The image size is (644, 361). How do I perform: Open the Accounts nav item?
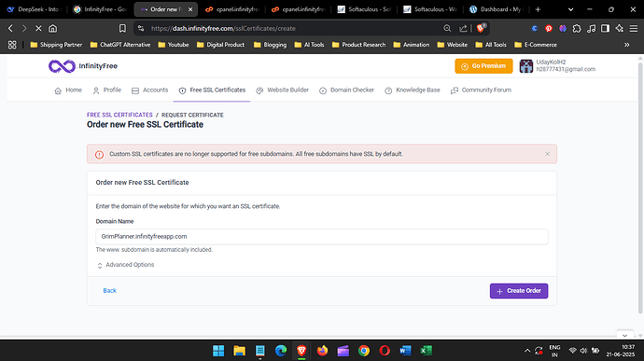point(150,90)
